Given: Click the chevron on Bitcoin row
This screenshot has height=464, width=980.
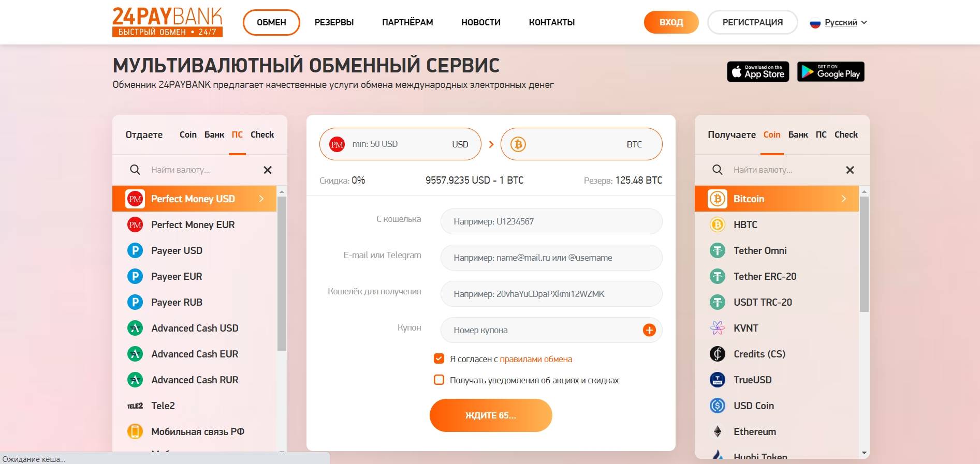Looking at the screenshot, I should (x=844, y=199).
